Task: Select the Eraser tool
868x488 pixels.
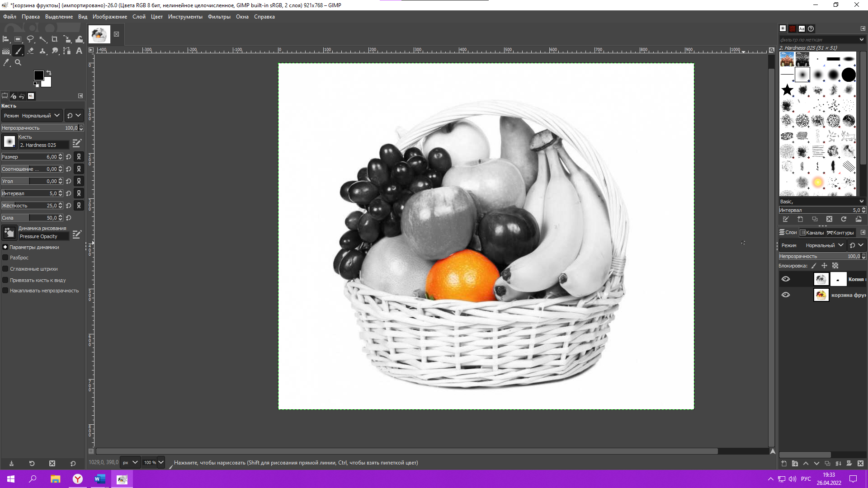Action: (30, 51)
